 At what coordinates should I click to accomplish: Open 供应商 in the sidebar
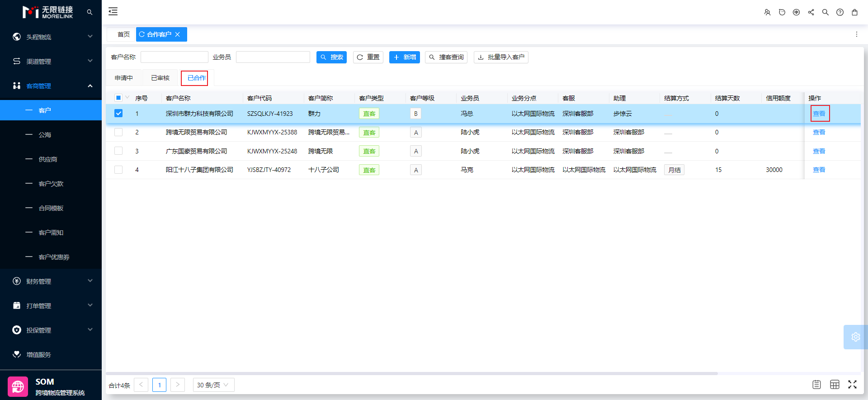pos(48,159)
